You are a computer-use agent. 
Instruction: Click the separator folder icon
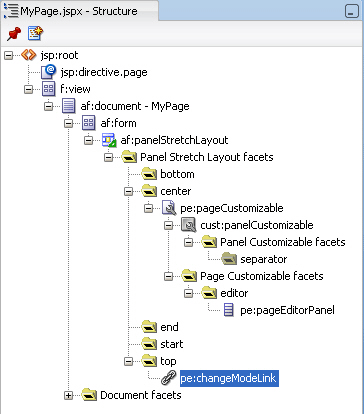229,259
